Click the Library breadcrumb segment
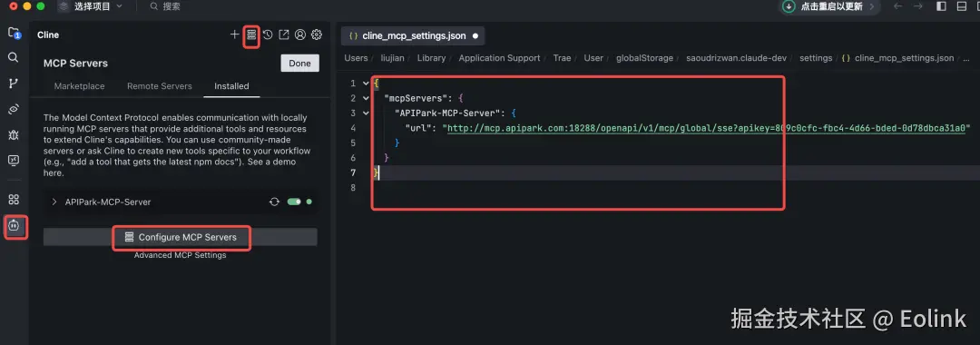 (x=431, y=57)
